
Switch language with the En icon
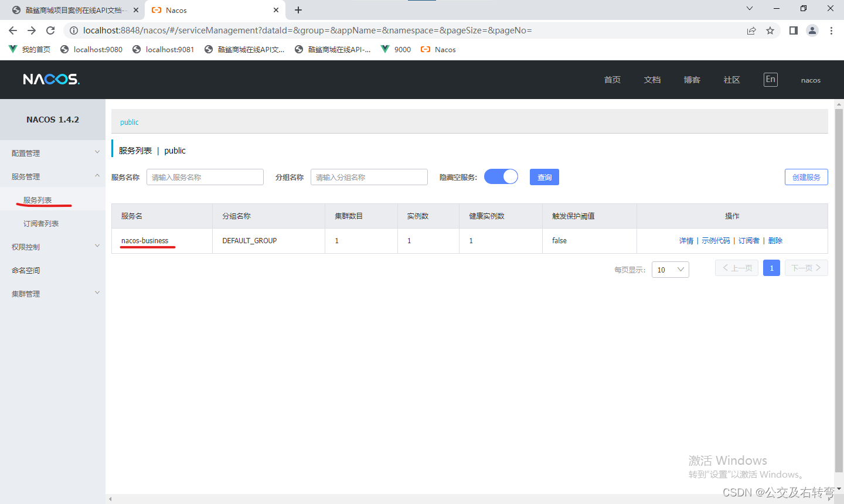[x=770, y=79]
